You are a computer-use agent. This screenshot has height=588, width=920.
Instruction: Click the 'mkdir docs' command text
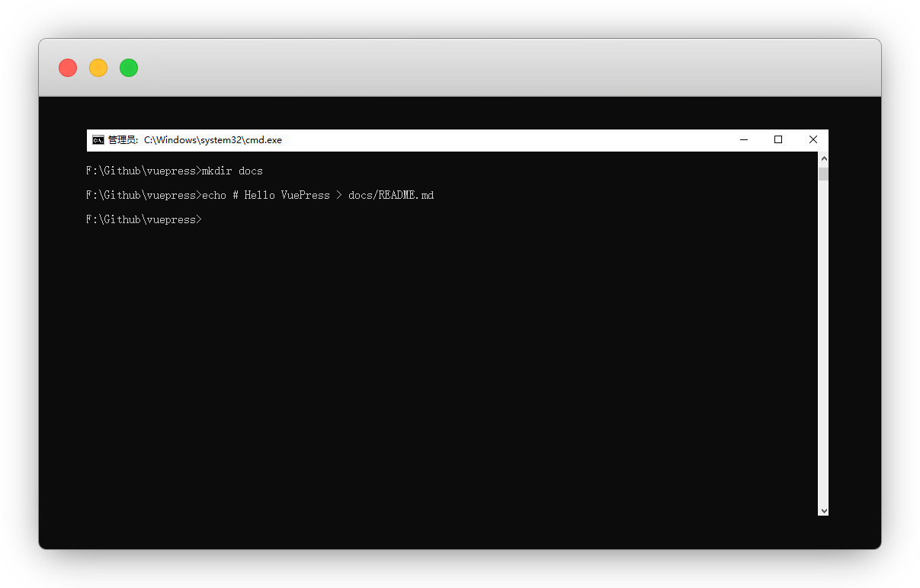(232, 171)
